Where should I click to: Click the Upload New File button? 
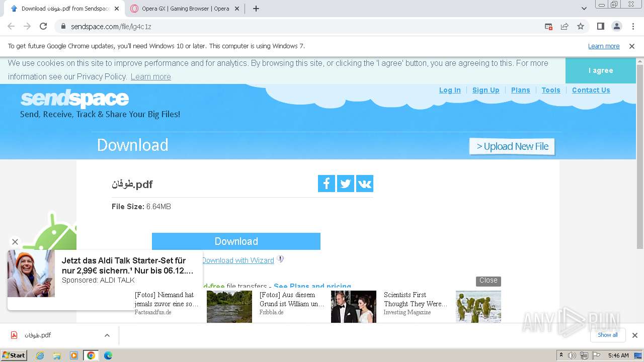click(x=512, y=146)
